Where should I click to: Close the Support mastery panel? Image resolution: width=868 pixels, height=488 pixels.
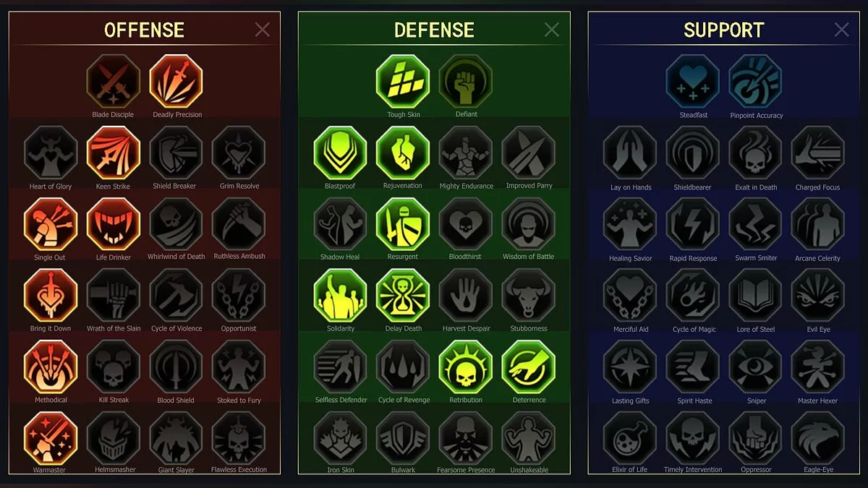[x=841, y=29]
